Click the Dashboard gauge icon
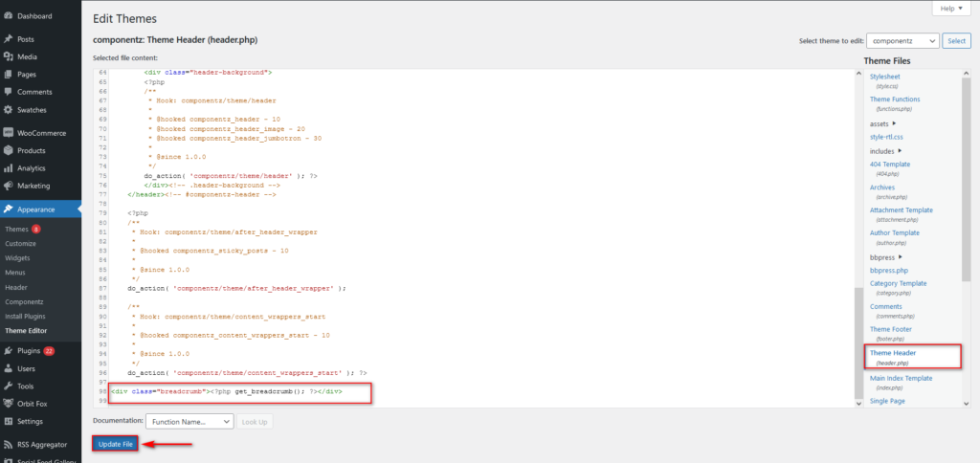980x463 pixels. pyautogui.click(x=8, y=16)
